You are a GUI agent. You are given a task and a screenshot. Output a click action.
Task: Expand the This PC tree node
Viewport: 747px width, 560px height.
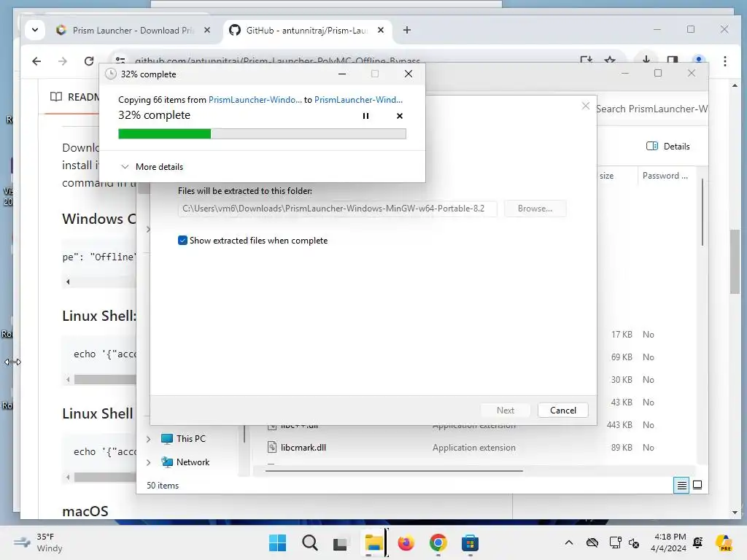click(148, 438)
